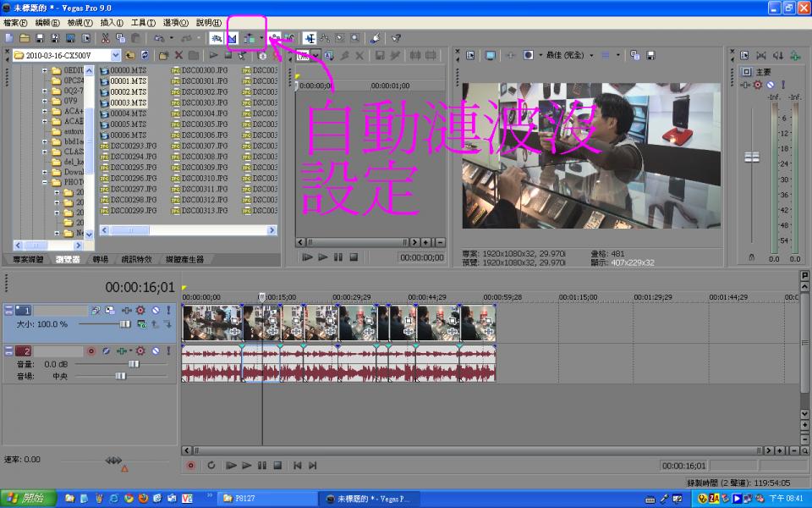Click the Refresh explorer icon
The image size is (812, 508).
[x=145, y=56]
